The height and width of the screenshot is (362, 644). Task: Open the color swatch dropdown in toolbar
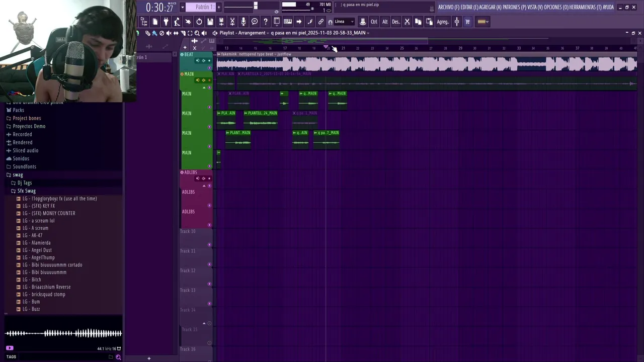coord(482,22)
